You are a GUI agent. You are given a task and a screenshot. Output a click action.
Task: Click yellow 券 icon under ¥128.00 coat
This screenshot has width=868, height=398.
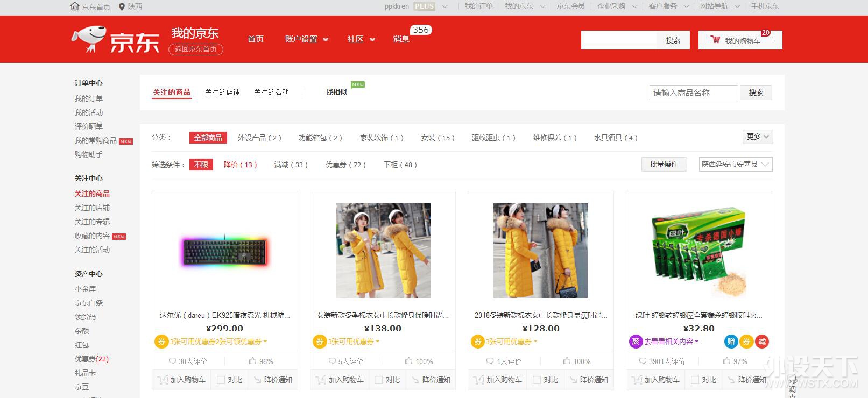point(477,342)
